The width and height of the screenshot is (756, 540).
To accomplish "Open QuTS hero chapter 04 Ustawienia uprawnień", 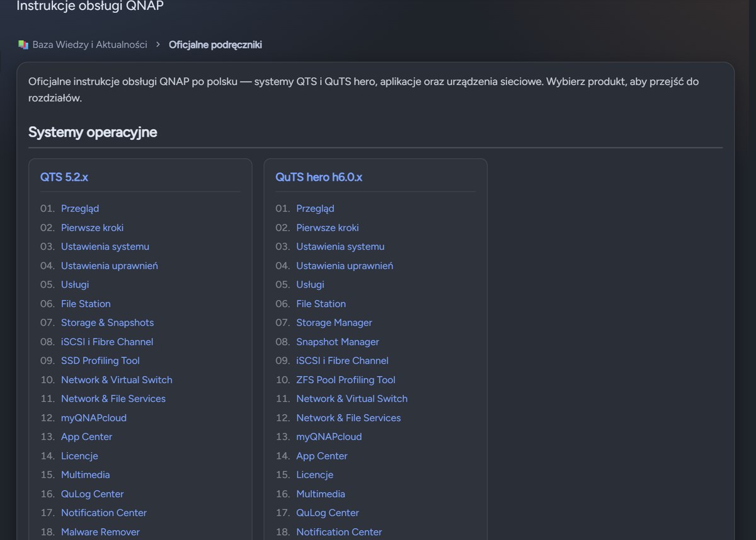I will (345, 265).
